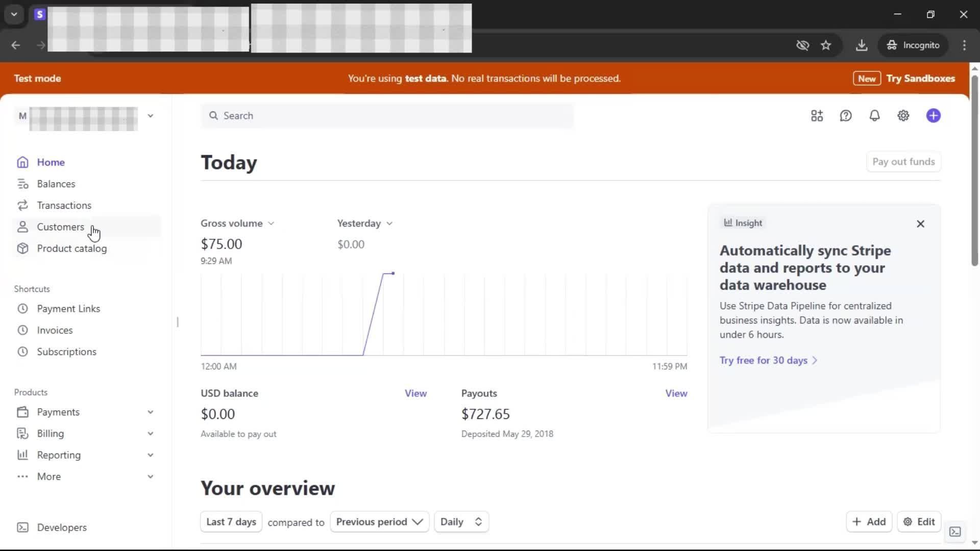
Task: Open the Previous period comparison dropdown
Action: point(379,521)
